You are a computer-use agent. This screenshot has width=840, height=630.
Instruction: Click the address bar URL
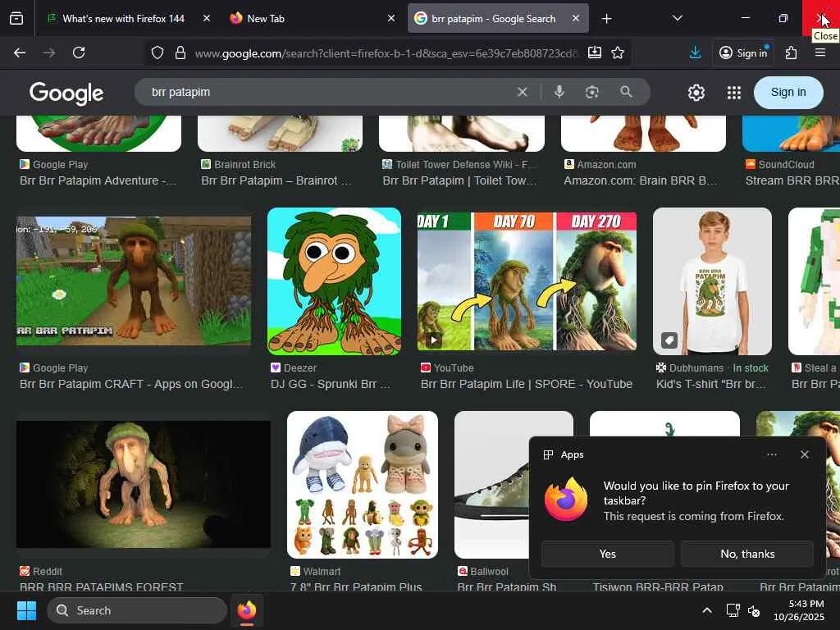(x=387, y=53)
